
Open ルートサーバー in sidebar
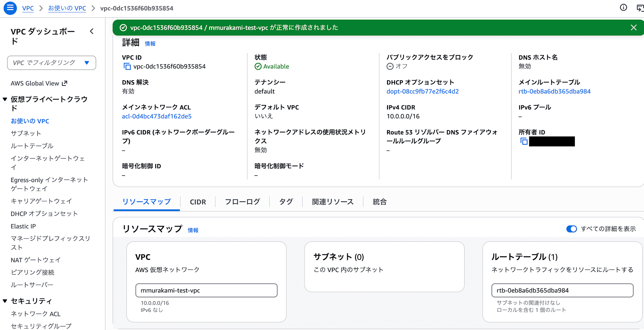(x=32, y=285)
